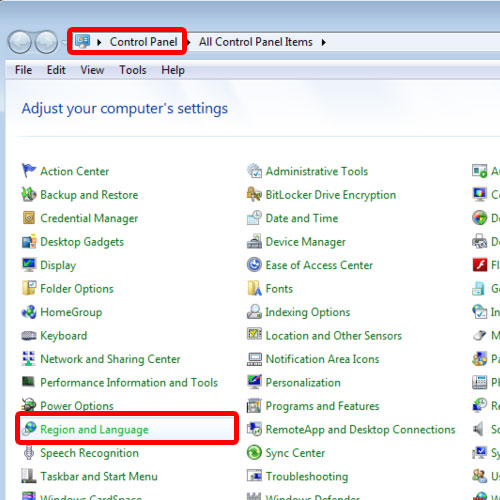This screenshot has height=500, width=500.
Task: Open the Personalization link
Action: coord(303,383)
